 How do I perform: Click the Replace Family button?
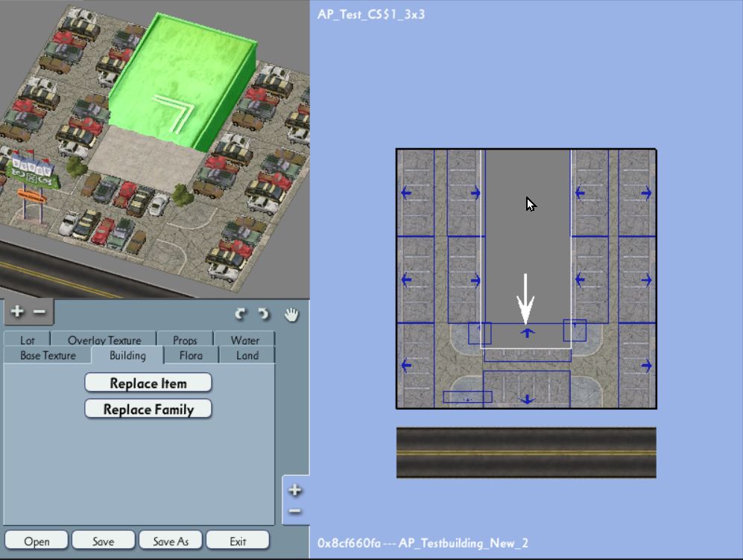pyautogui.click(x=148, y=409)
